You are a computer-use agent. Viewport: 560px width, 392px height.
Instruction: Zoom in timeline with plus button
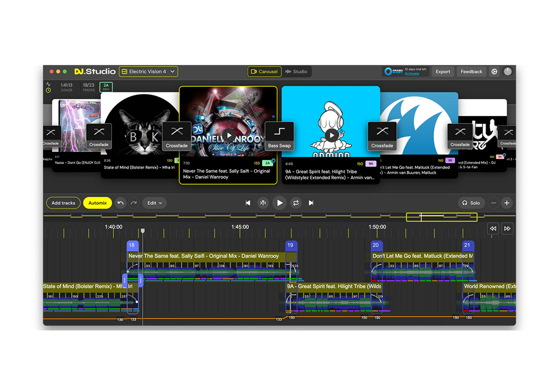coord(507,203)
